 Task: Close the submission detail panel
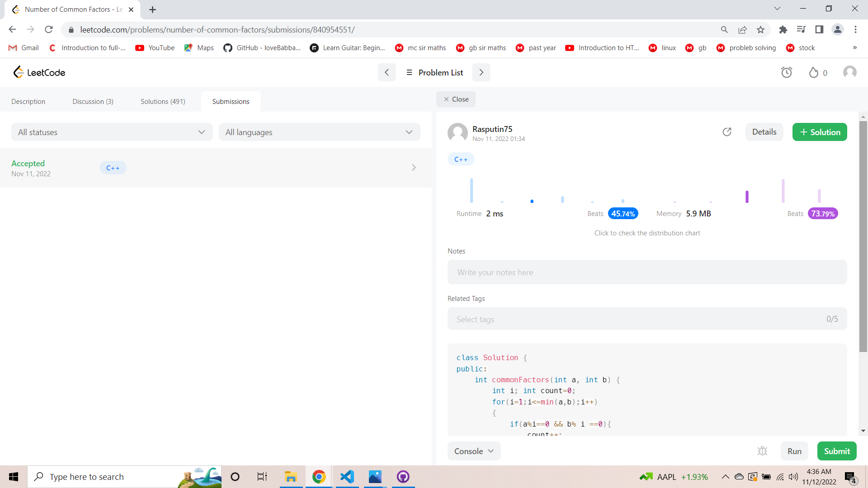pos(456,99)
